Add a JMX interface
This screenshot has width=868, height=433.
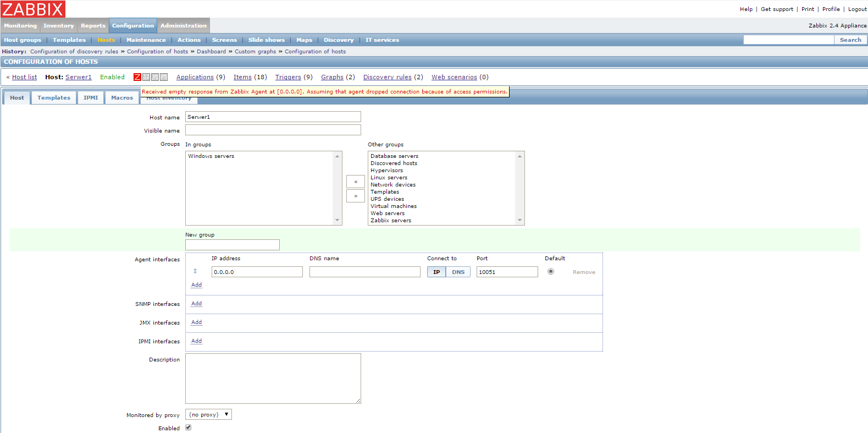196,322
